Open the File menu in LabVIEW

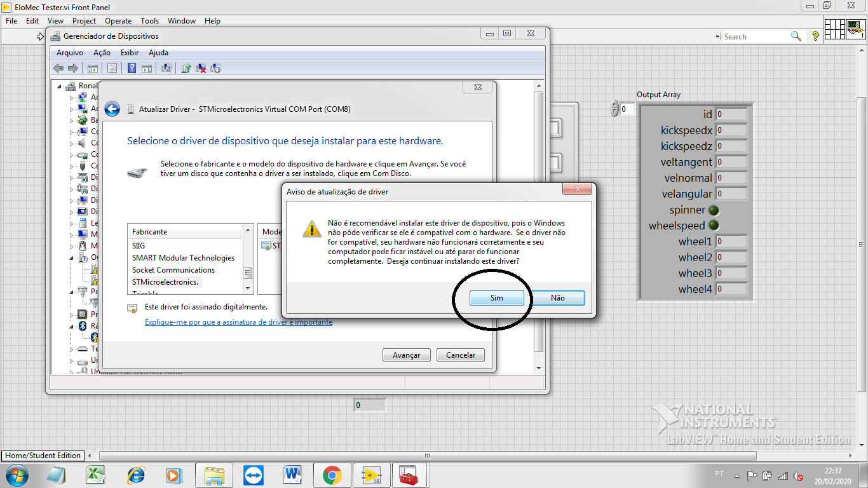pos(11,21)
